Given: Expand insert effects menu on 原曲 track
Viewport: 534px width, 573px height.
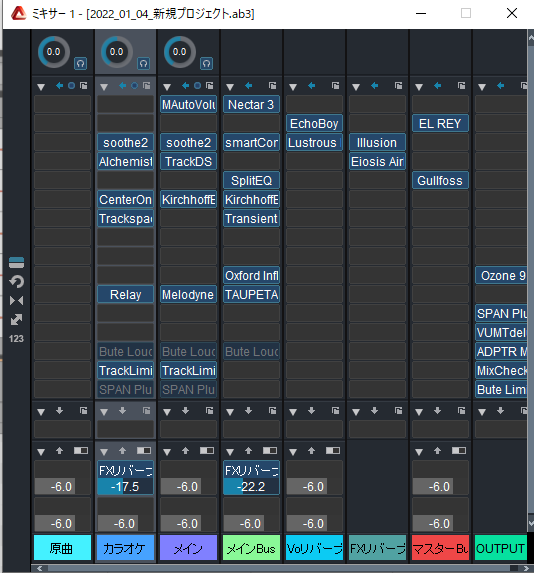Looking at the screenshot, I should pyautogui.click(x=41, y=87).
